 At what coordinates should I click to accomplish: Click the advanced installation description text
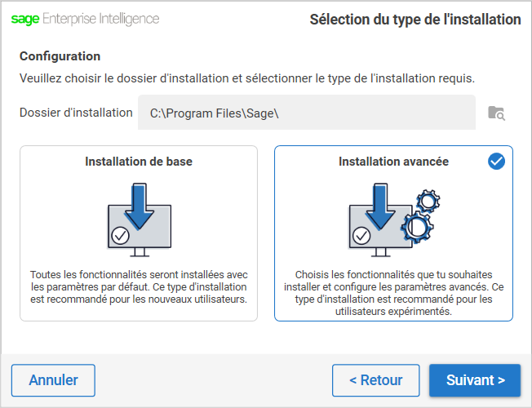[393, 293]
